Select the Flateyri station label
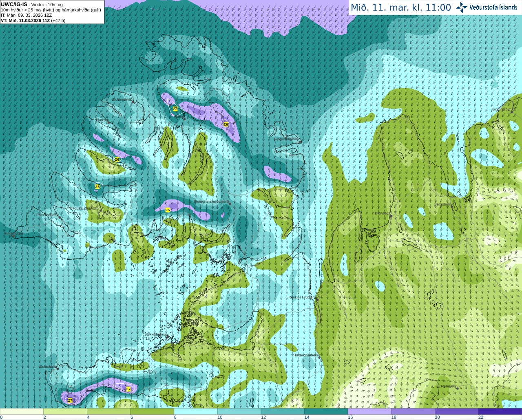Screen dimensions: 522x420 click(x=102, y=120)
